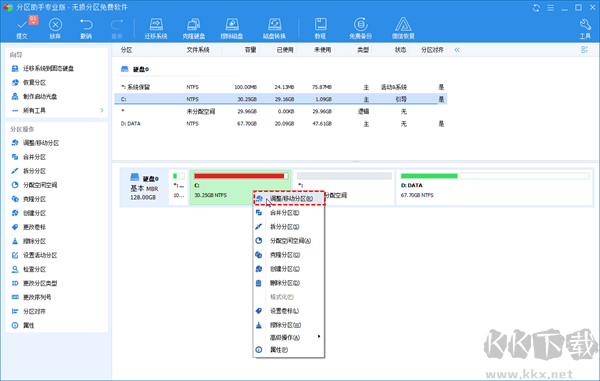Sort by the 类型 (Type) column header
Viewport: 600px width, 381px height.
click(363, 50)
